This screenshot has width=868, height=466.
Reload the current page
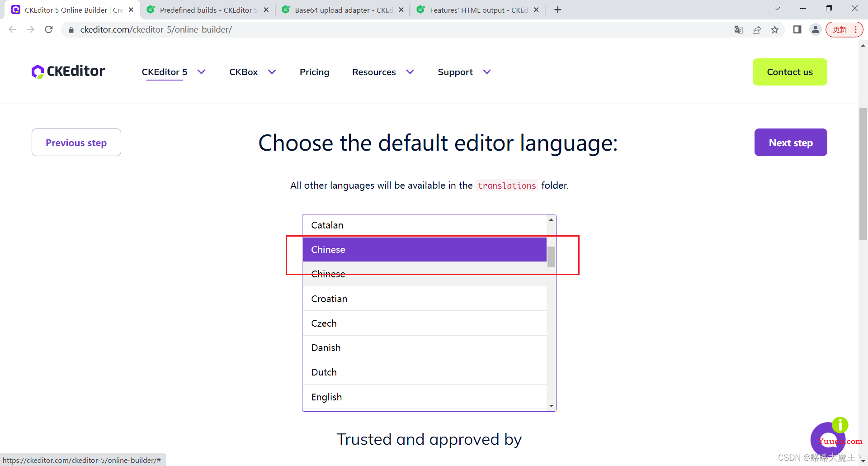pos(49,29)
